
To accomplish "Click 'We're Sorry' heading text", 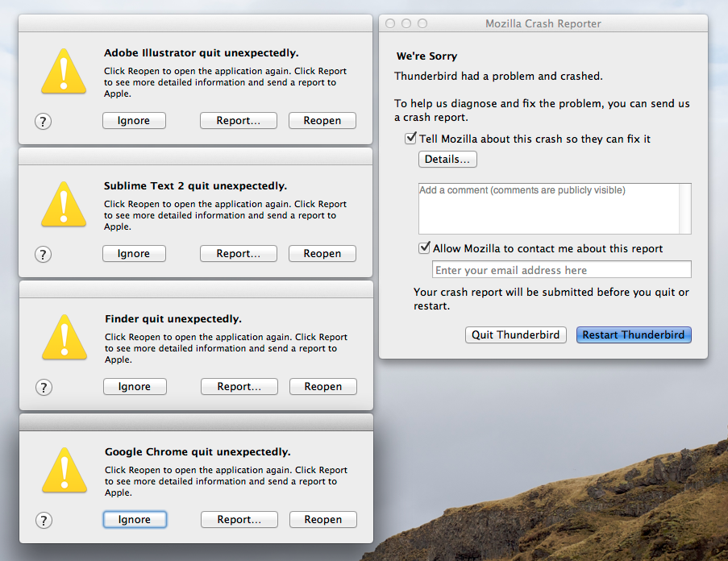I will 426,56.
